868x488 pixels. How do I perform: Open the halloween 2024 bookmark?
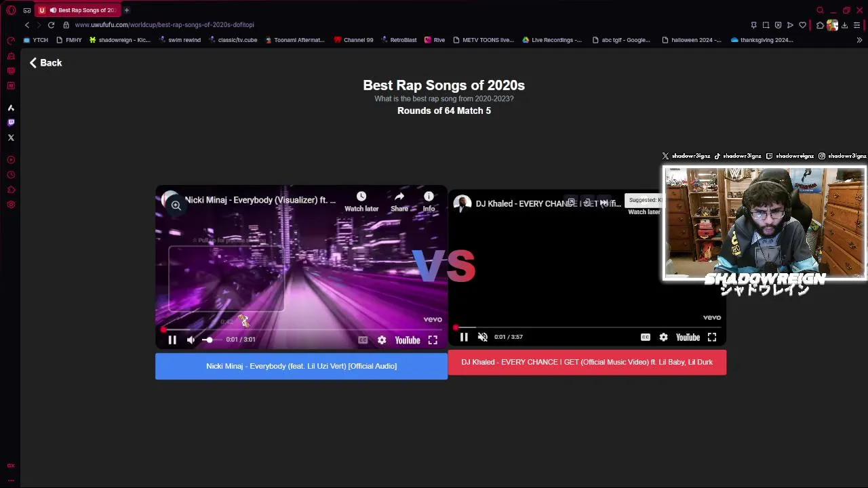[x=692, y=40]
